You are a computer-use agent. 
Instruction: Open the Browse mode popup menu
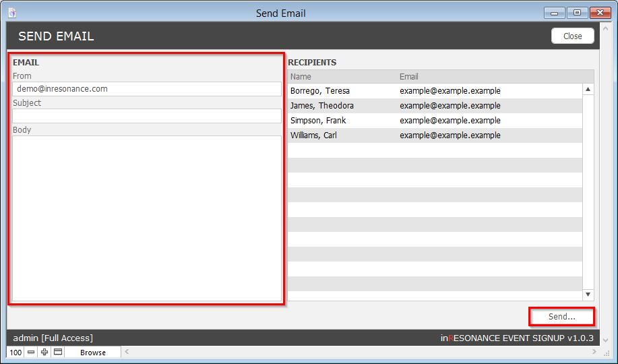click(92, 352)
